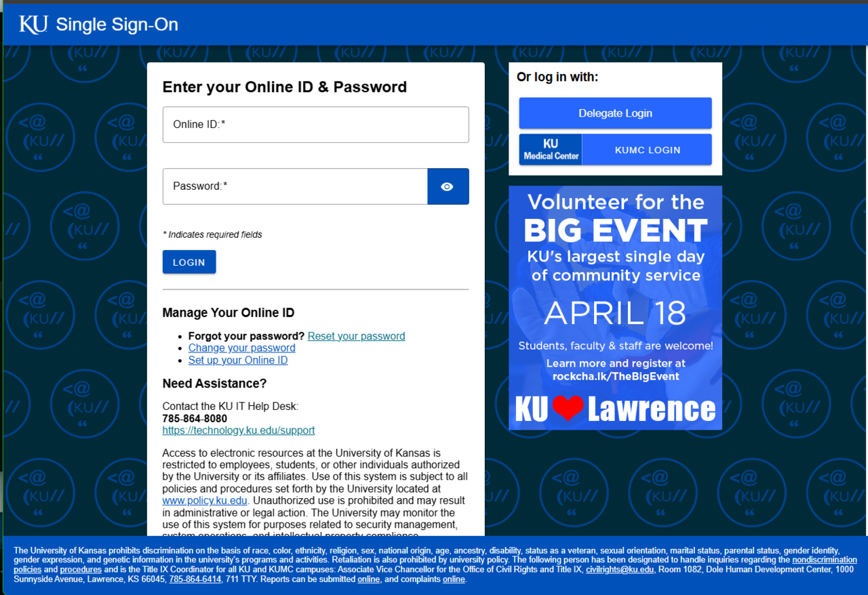The image size is (868, 595).
Task: Click the 'Manage Your Online ID' heading
Action: [229, 313]
